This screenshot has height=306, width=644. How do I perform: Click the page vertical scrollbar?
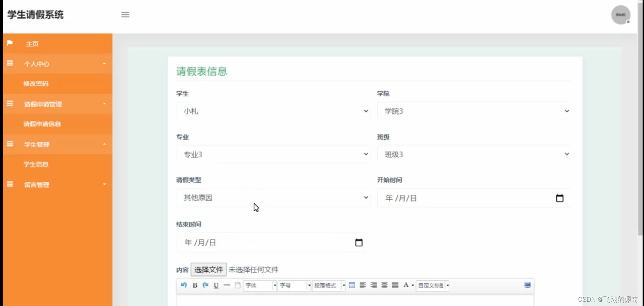pyautogui.click(x=640, y=119)
